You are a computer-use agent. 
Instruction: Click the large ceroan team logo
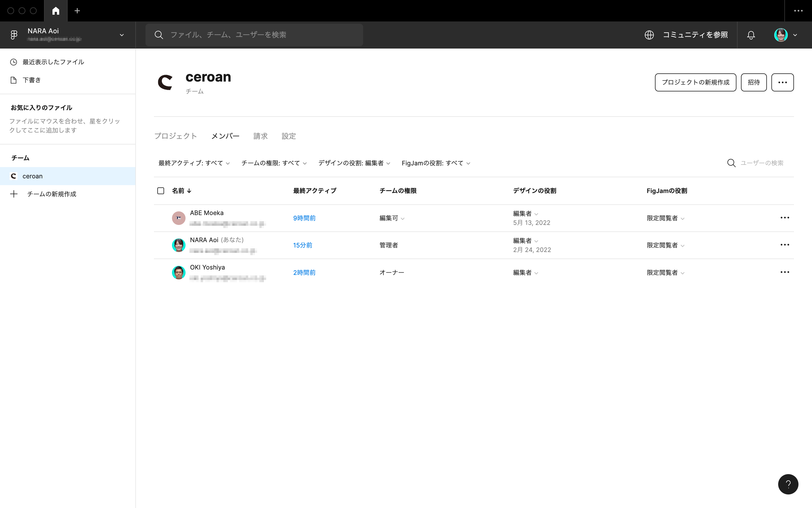point(166,82)
